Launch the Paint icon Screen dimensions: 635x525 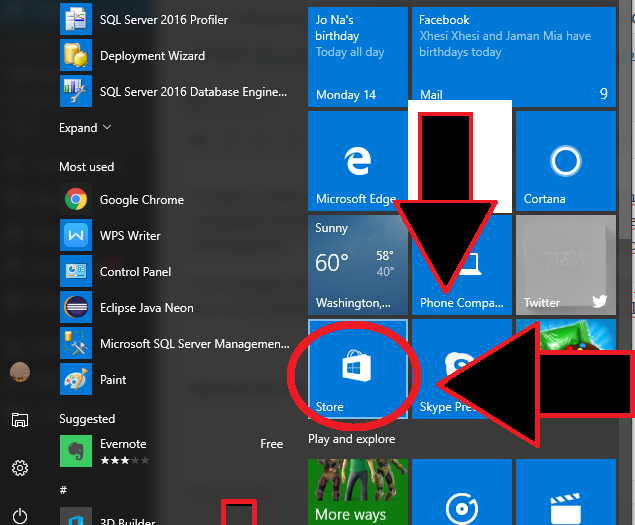pyautogui.click(x=76, y=379)
